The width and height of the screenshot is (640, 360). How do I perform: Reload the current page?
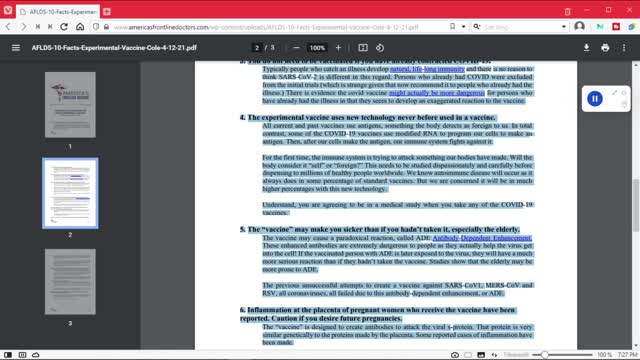64,27
